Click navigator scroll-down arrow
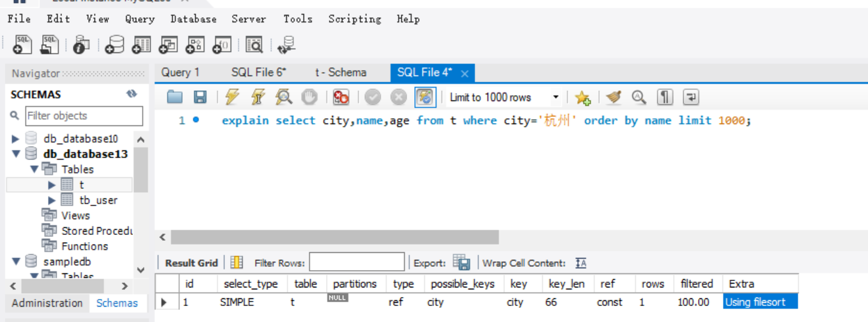 (141, 270)
